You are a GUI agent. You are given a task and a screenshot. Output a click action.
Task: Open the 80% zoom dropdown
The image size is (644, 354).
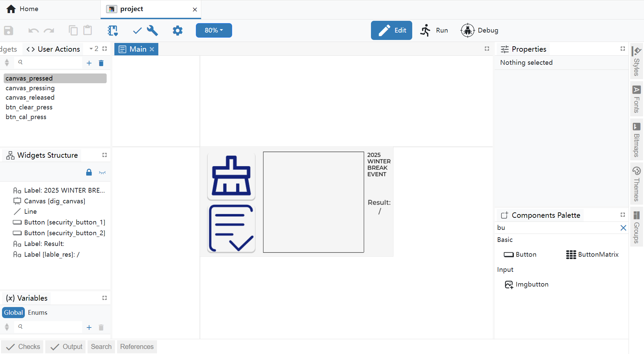(x=214, y=31)
